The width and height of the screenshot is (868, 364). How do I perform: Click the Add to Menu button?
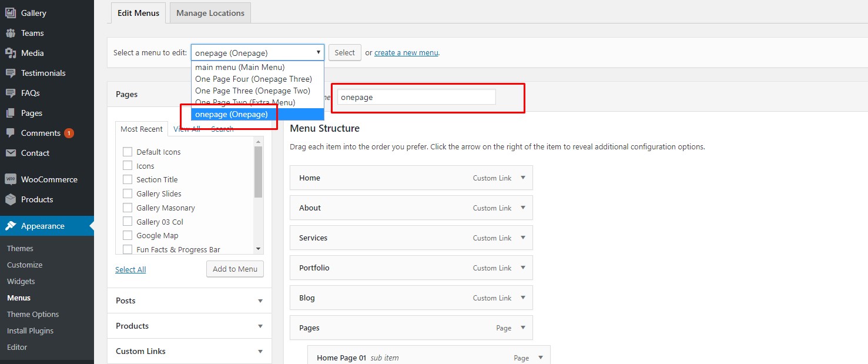coord(235,269)
